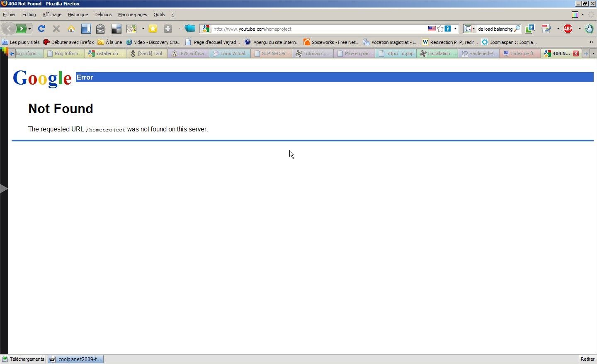Image resolution: width=597 pixels, height=364 pixels.
Task: Click the blue info icon in the address bar
Action: click(x=448, y=29)
